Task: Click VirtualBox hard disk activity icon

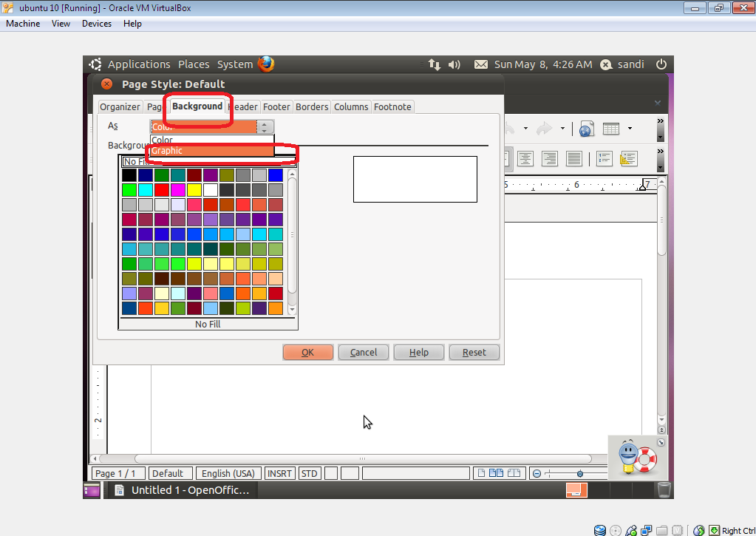Action: (x=600, y=530)
